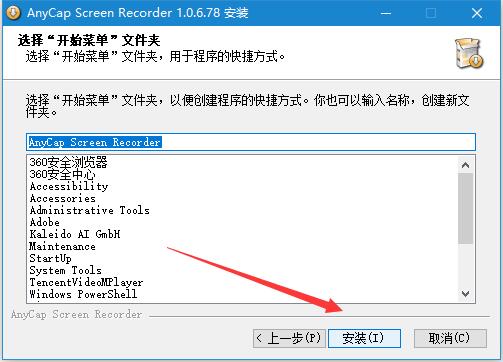503x362 pixels.
Task: Click the Install (安装) button
Action: coord(364,338)
